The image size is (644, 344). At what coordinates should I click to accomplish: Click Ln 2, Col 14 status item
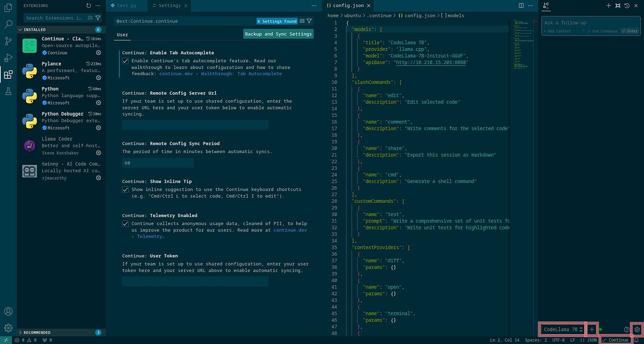pos(505,340)
